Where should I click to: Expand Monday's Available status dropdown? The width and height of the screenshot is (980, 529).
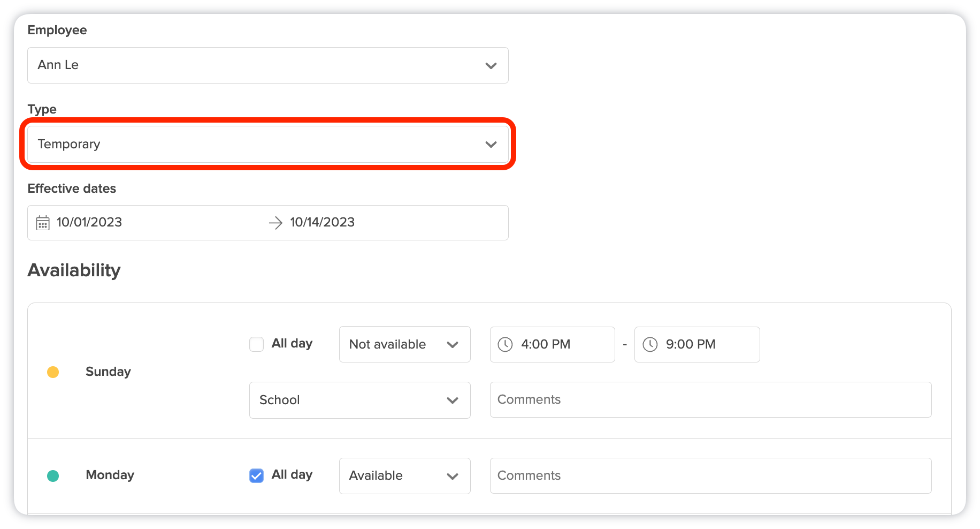tap(404, 475)
